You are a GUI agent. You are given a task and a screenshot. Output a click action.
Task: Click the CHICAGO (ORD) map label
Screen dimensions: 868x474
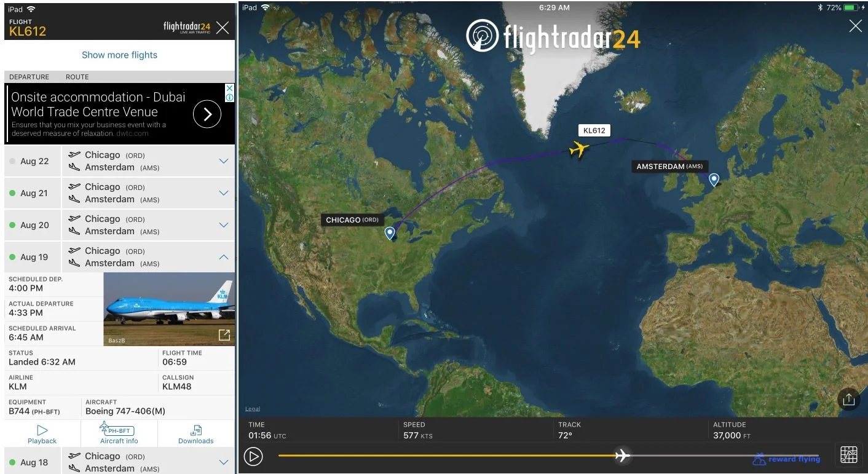coord(352,220)
